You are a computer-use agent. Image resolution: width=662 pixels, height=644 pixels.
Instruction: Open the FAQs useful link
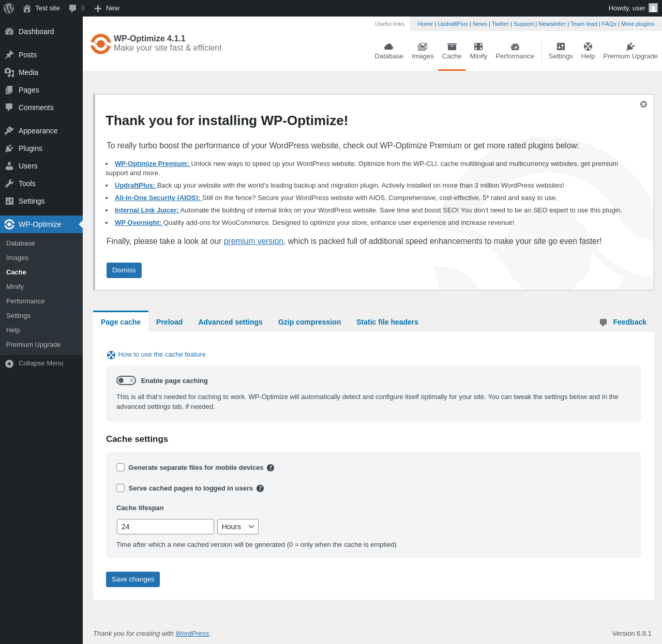[x=609, y=24]
